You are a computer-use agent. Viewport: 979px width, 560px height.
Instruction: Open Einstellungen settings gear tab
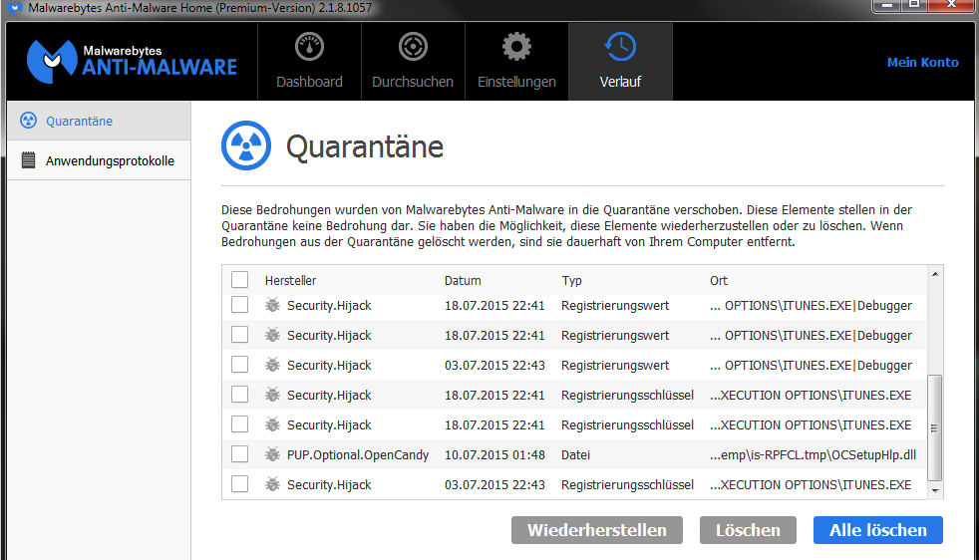(x=516, y=62)
